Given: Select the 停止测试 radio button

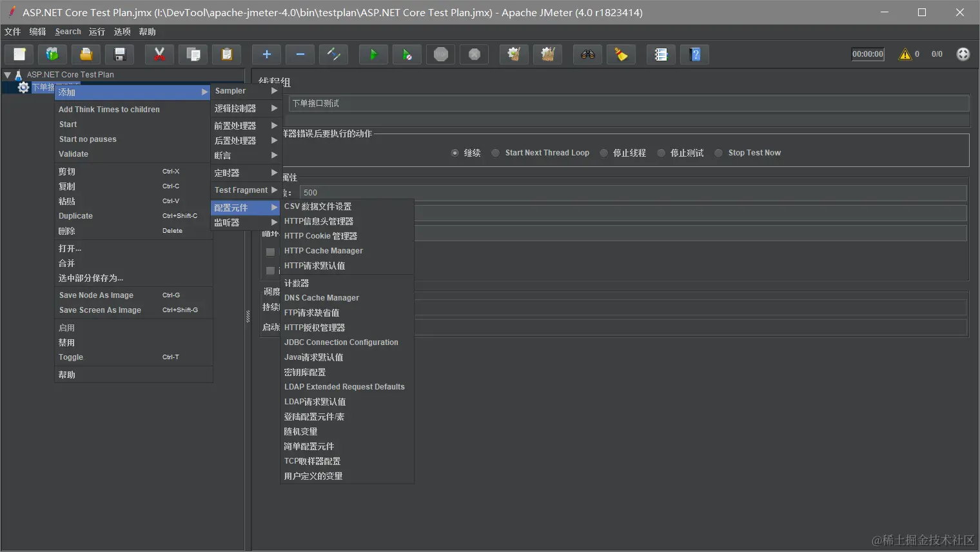Looking at the screenshot, I should 661,153.
